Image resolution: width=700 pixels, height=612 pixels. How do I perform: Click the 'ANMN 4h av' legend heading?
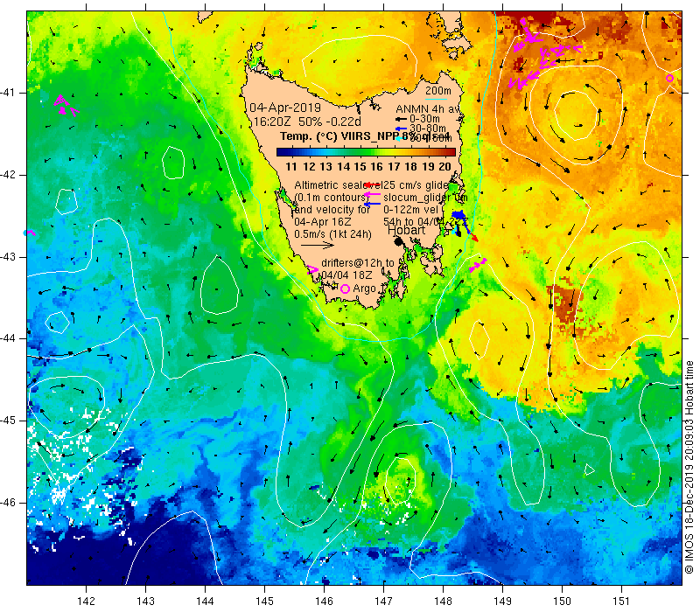click(x=428, y=109)
